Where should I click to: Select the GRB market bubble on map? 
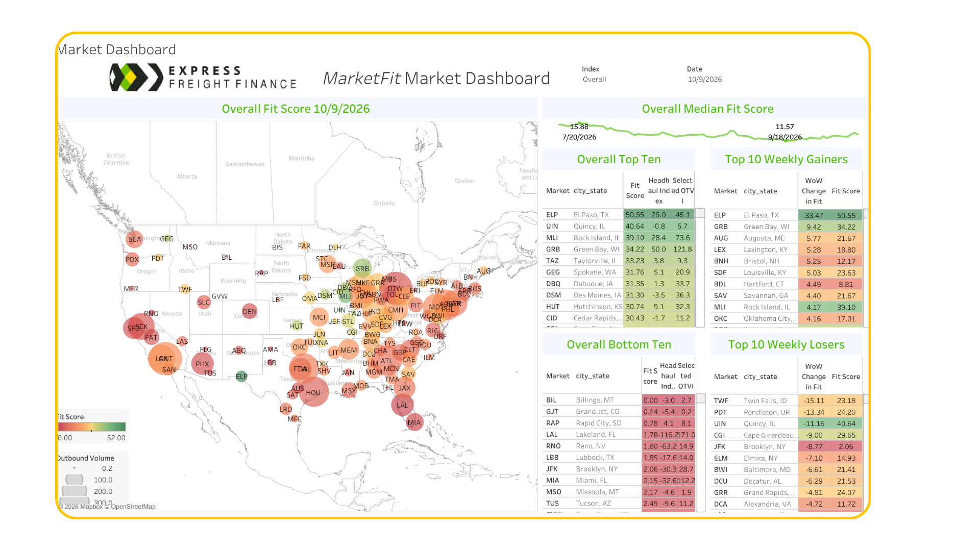click(x=362, y=268)
